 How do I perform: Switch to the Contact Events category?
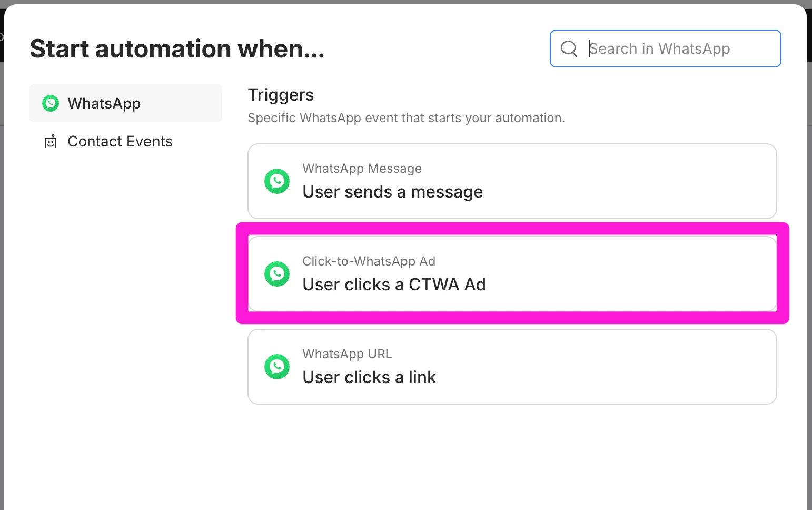click(x=120, y=141)
